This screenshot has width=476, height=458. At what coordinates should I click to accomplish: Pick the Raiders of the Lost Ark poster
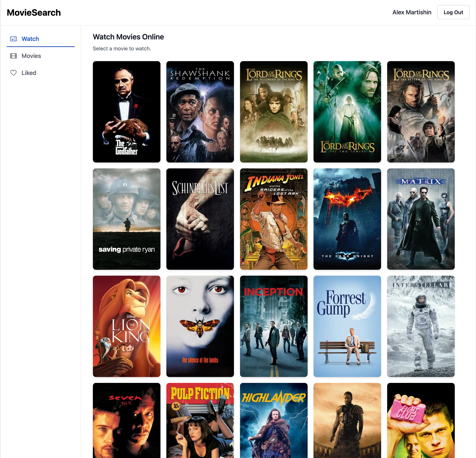[274, 219]
